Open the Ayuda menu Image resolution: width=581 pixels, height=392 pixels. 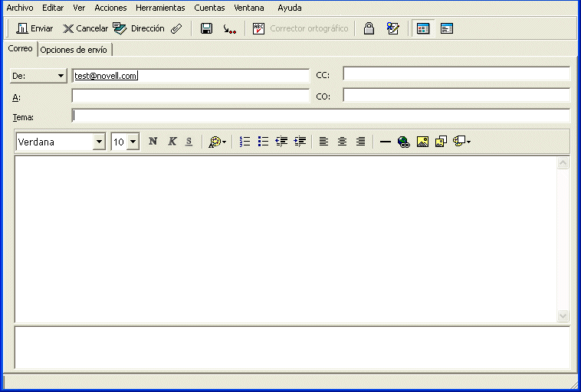click(290, 8)
